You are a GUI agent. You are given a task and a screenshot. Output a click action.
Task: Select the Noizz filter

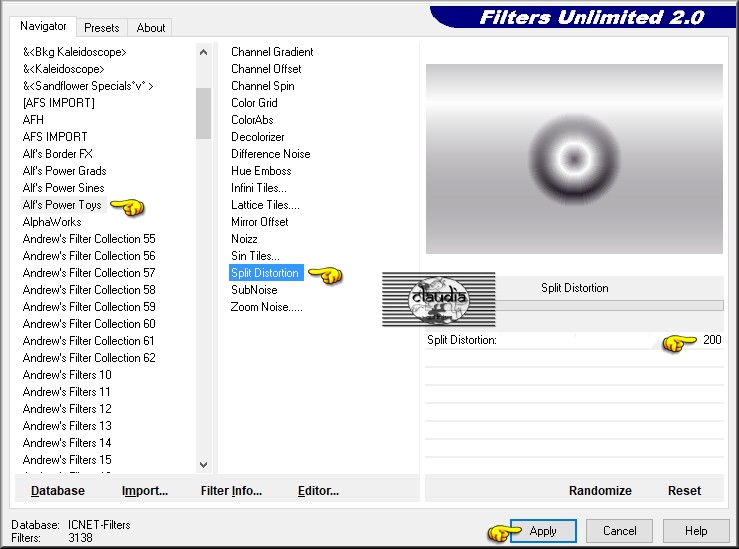[244, 239]
